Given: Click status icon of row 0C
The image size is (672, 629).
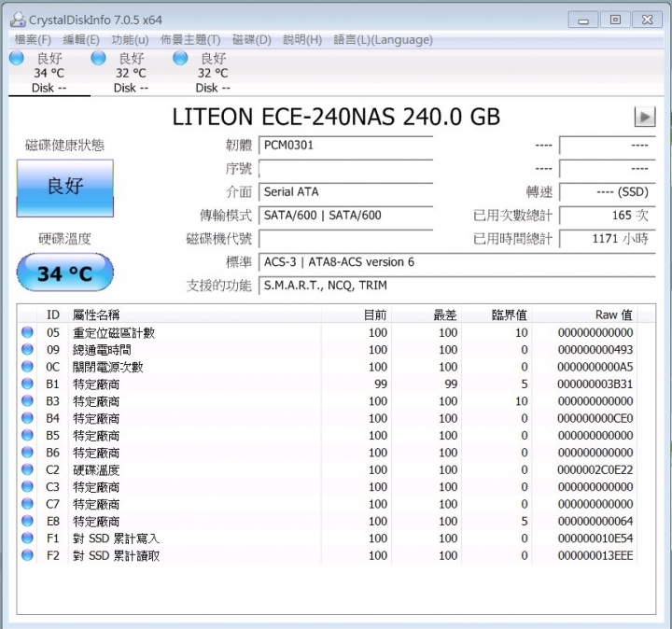Looking at the screenshot, I should [27, 367].
